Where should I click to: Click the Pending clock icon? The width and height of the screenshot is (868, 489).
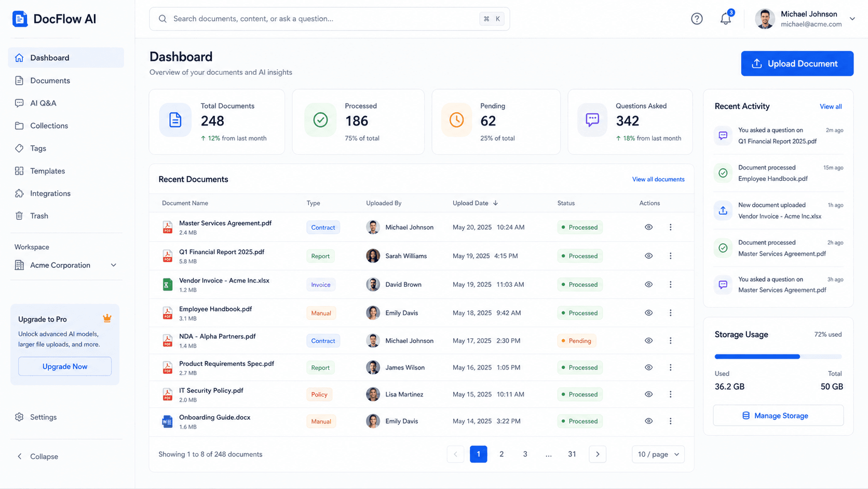(x=456, y=120)
